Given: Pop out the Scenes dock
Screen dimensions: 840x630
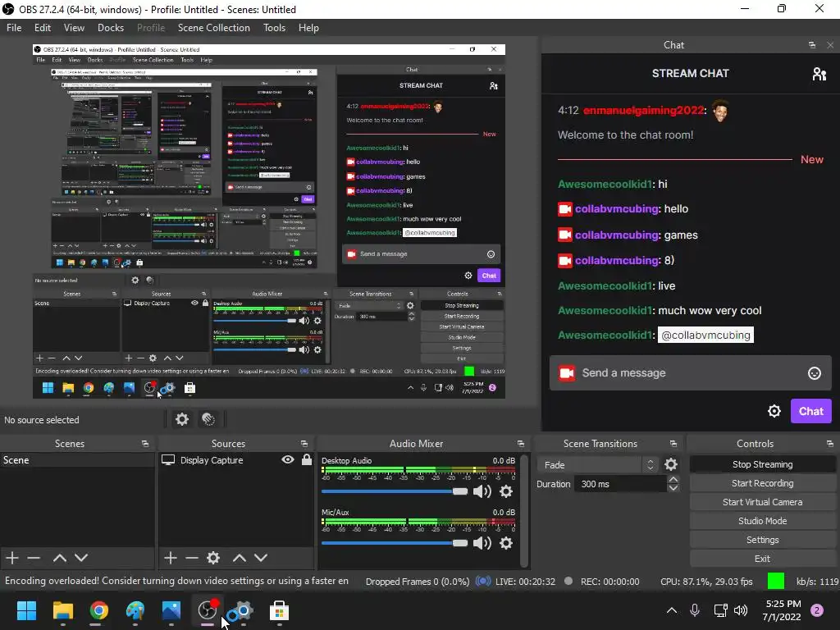Looking at the screenshot, I should [144, 444].
